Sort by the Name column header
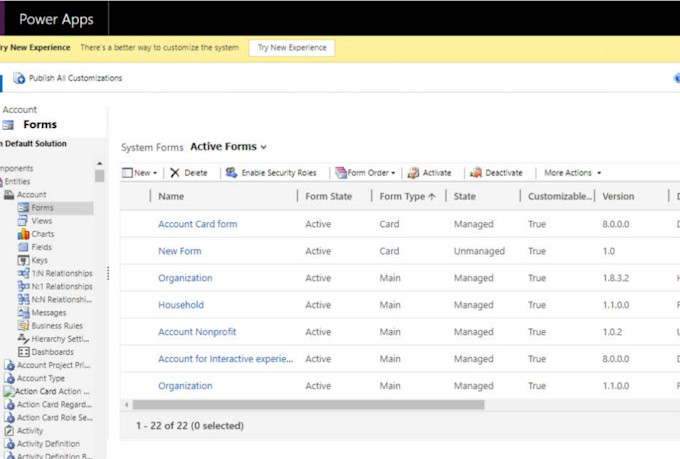This screenshot has height=459, width=680. (171, 197)
